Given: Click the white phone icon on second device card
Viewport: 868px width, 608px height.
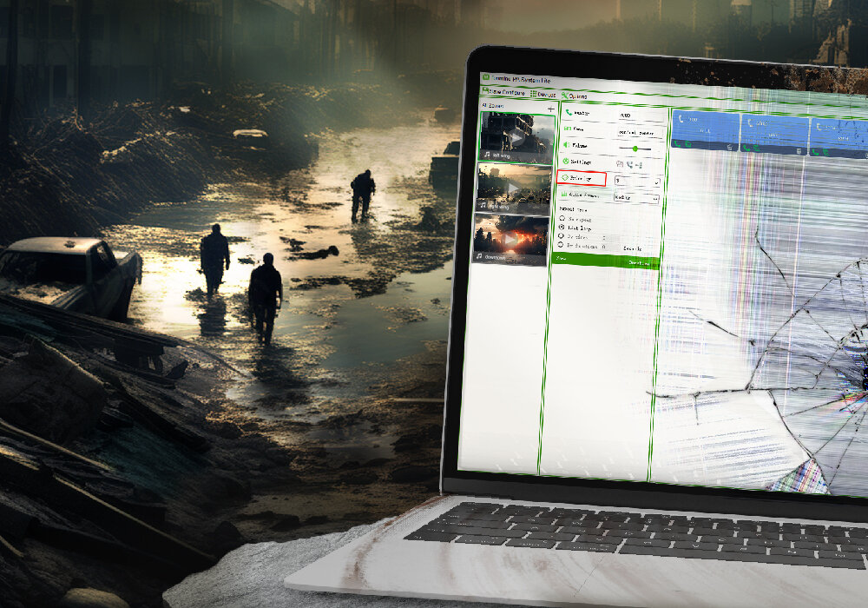Looking at the screenshot, I should pyautogui.click(x=750, y=123).
